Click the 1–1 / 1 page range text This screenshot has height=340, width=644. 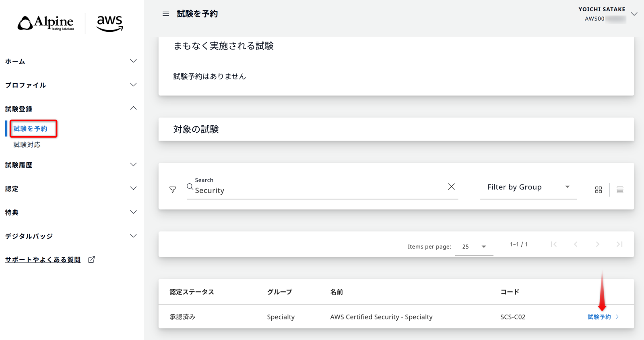(x=519, y=244)
